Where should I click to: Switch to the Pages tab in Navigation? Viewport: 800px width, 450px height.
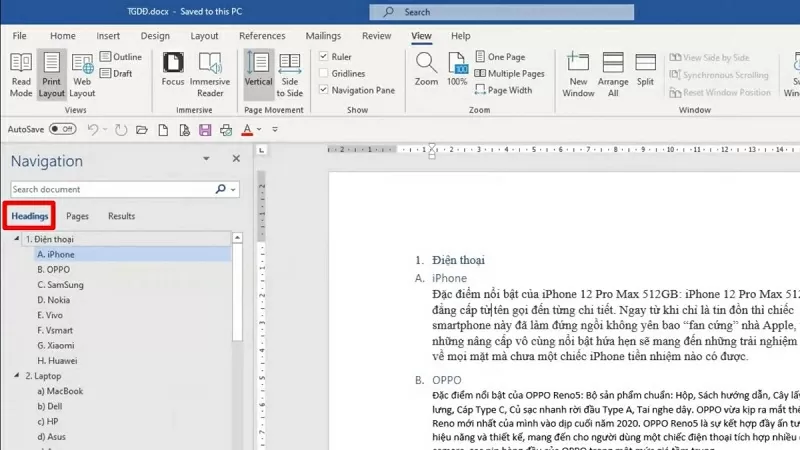(x=77, y=216)
